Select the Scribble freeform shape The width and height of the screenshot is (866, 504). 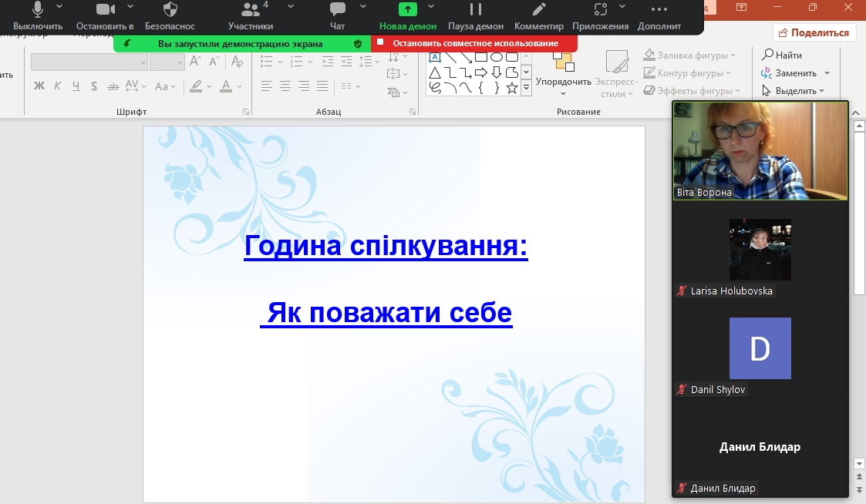435,88
